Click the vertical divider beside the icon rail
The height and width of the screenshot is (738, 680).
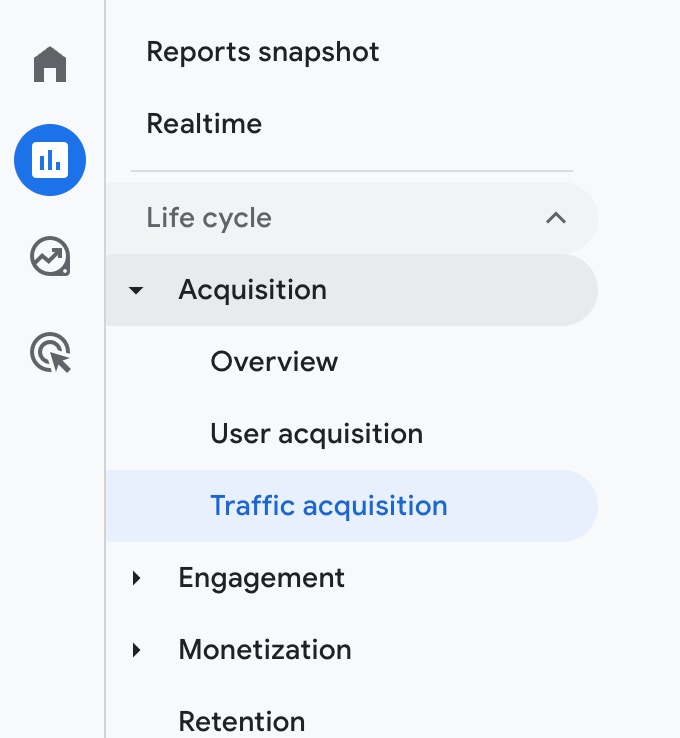(x=105, y=369)
